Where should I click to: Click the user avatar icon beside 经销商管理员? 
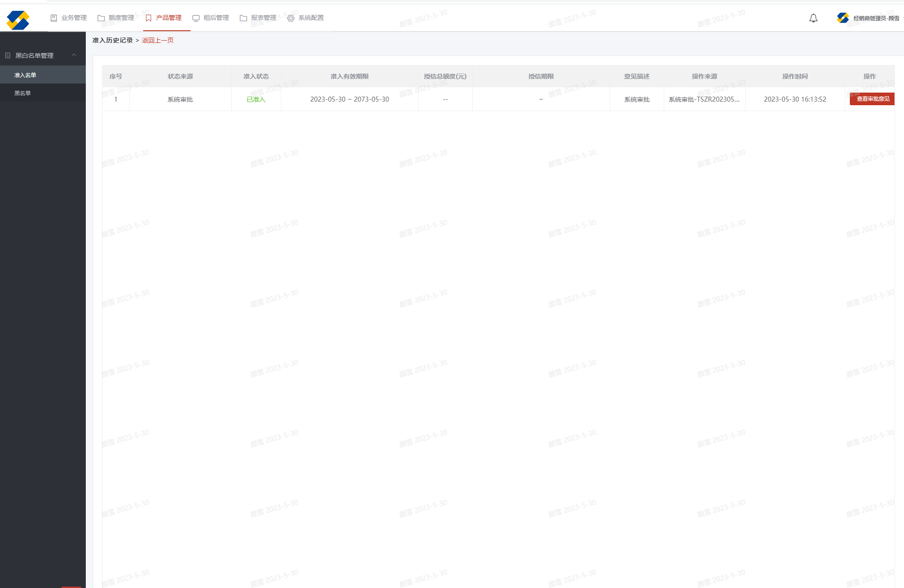(843, 18)
